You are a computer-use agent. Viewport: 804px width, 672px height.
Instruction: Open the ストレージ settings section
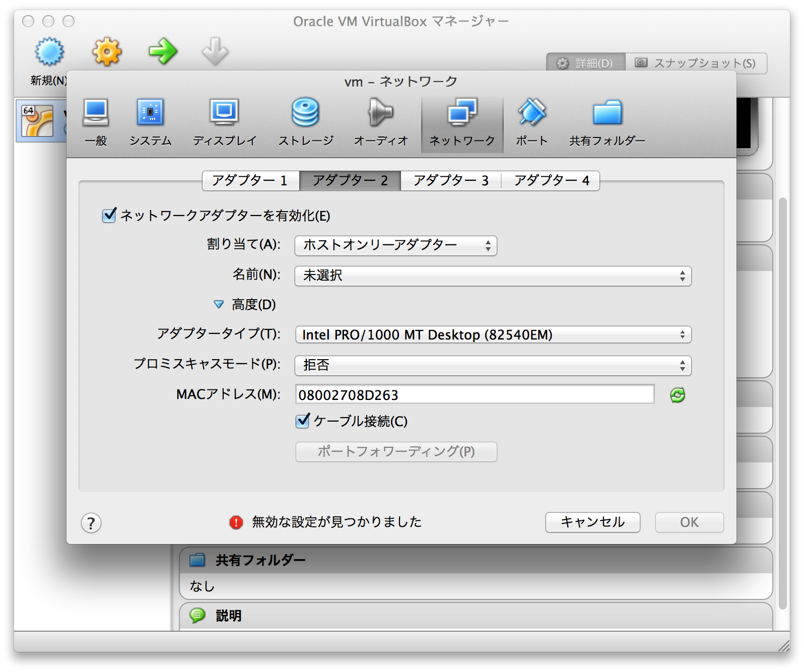point(306,123)
